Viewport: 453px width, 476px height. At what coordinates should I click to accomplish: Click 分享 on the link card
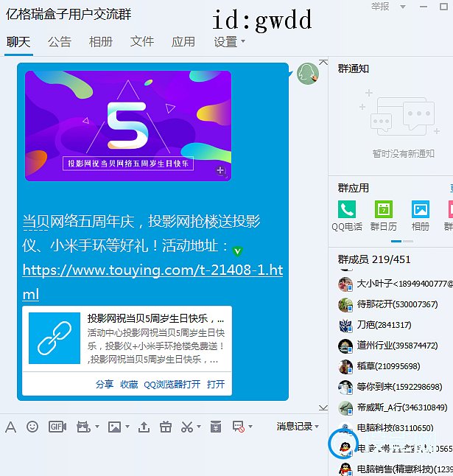105,385
